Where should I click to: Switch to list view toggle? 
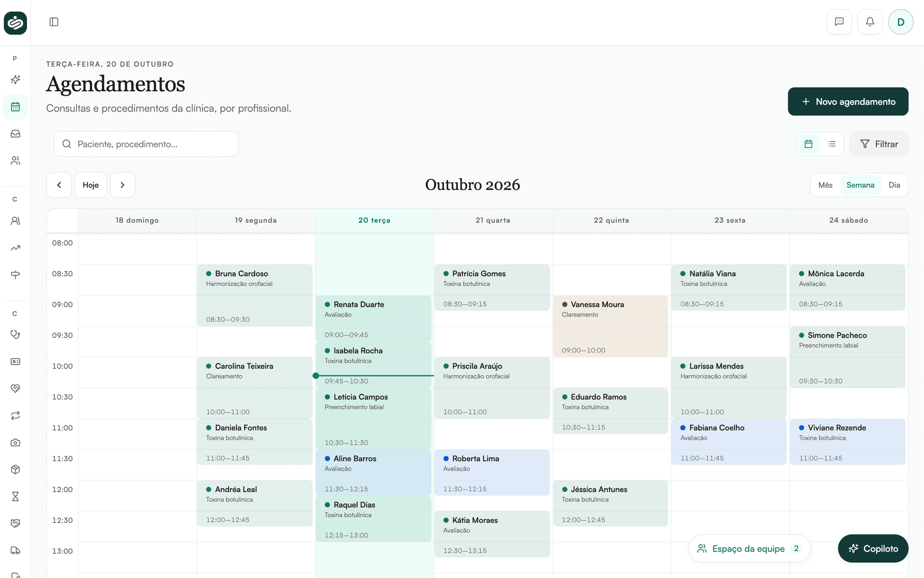[832, 144]
